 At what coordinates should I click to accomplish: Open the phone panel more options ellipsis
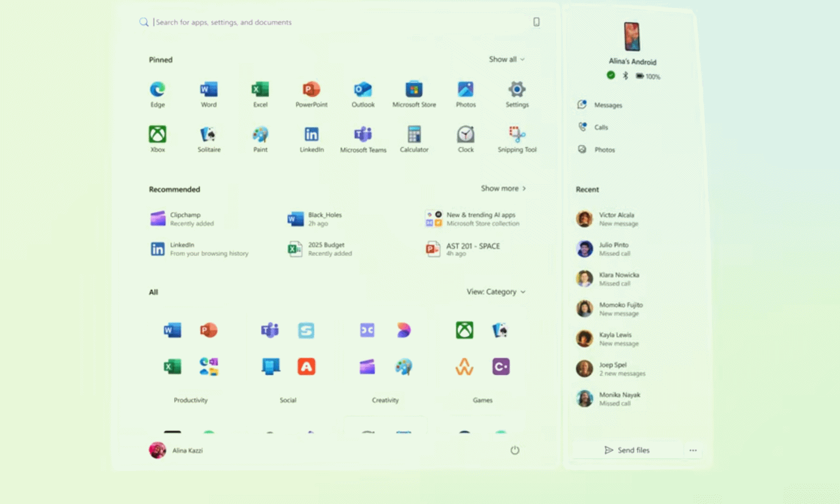tap(693, 450)
